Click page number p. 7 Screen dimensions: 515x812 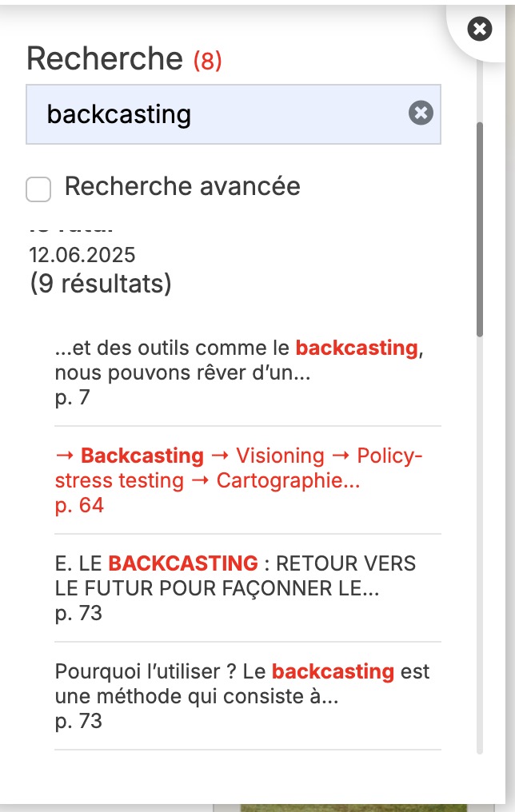[x=73, y=398]
